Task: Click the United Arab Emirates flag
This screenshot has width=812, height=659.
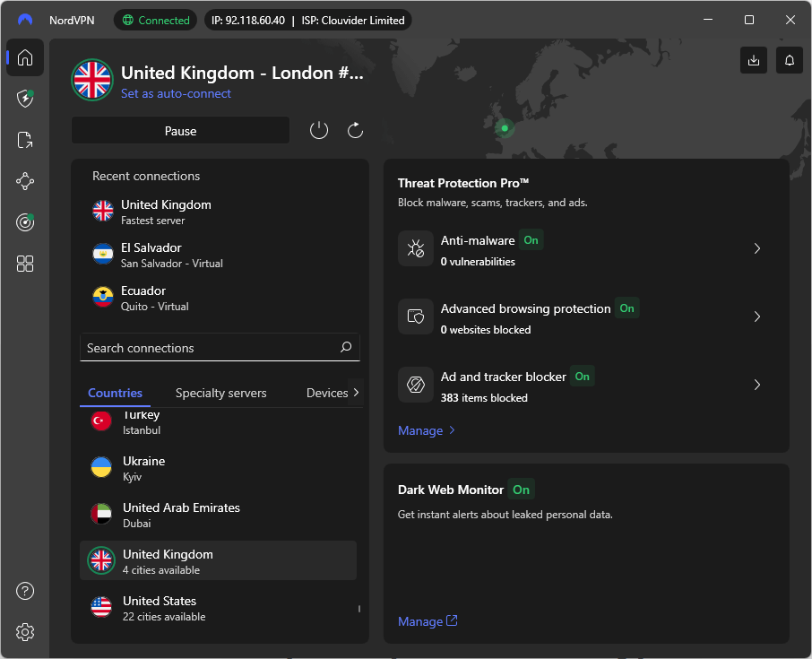Action: pyautogui.click(x=101, y=514)
